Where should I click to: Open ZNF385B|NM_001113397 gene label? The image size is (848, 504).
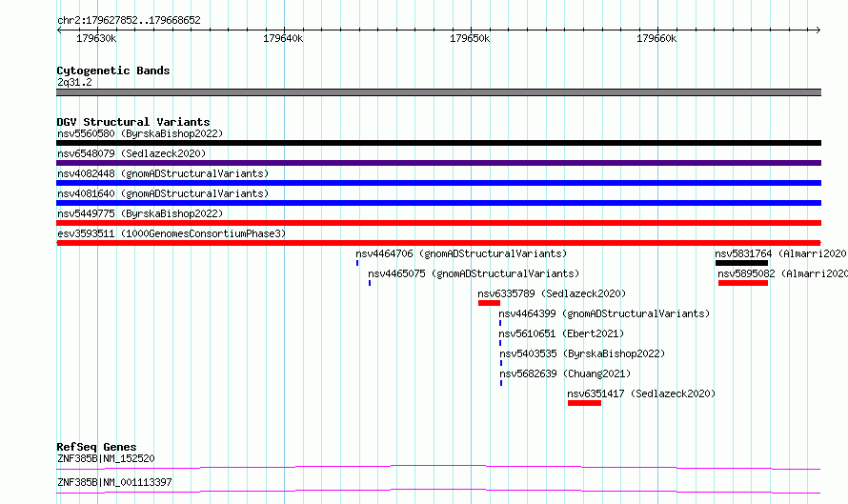pyautogui.click(x=114, y=482)
